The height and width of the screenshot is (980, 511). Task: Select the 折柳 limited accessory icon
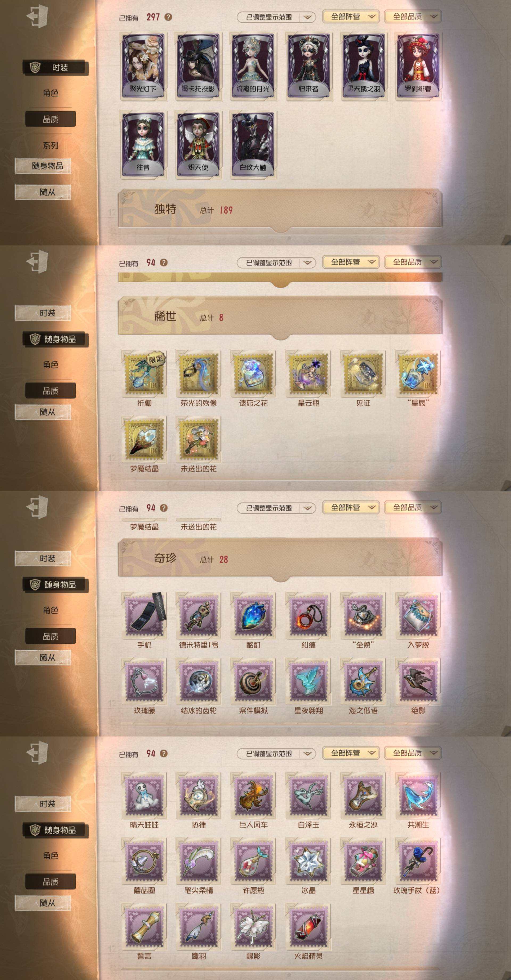coord(144,373)
